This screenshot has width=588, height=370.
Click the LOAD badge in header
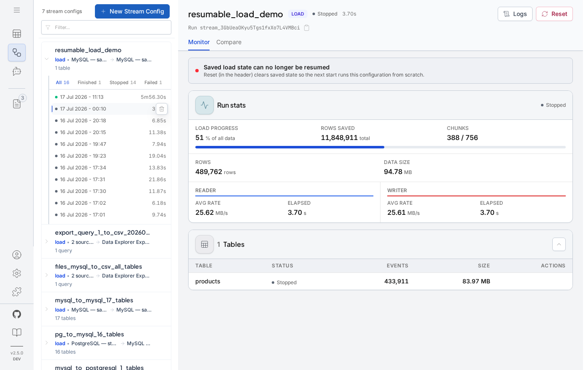tap(298, 14)
